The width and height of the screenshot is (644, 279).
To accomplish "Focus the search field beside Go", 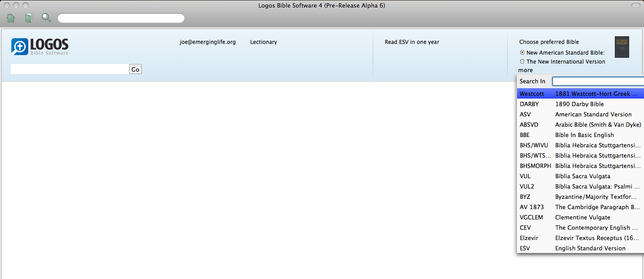I will (x=70, y=69).
